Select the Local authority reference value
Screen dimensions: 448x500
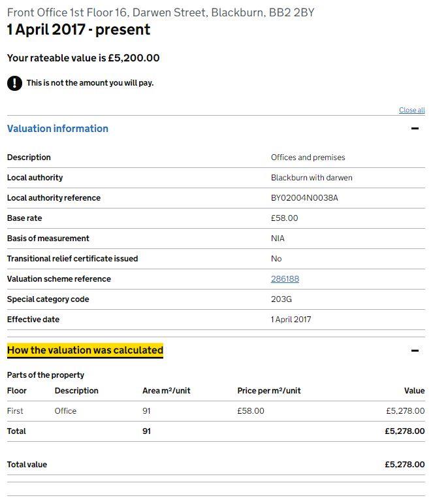pos(304,198)
